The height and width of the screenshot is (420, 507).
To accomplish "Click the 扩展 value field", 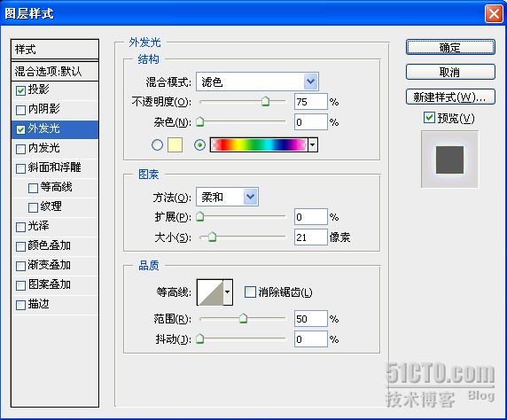I will [x=311, y=216].
